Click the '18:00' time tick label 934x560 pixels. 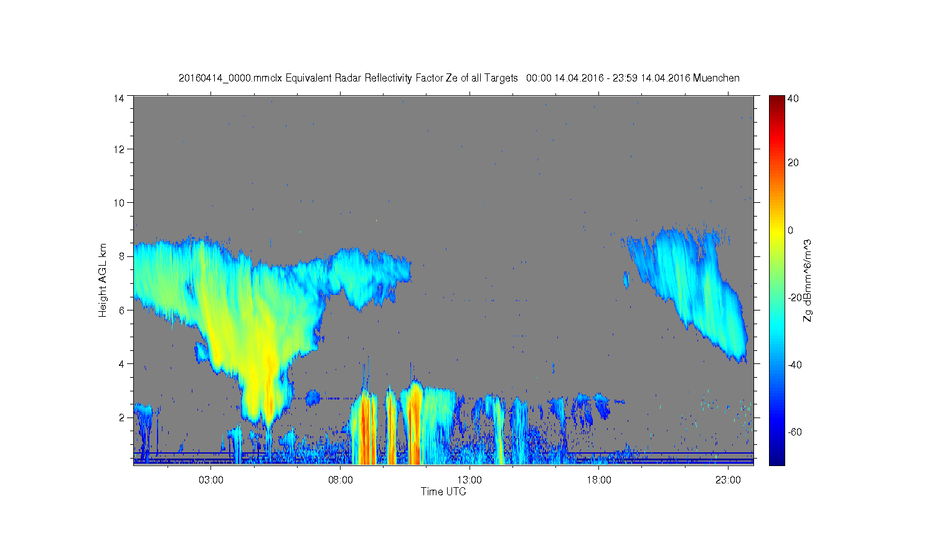[598, 480]
